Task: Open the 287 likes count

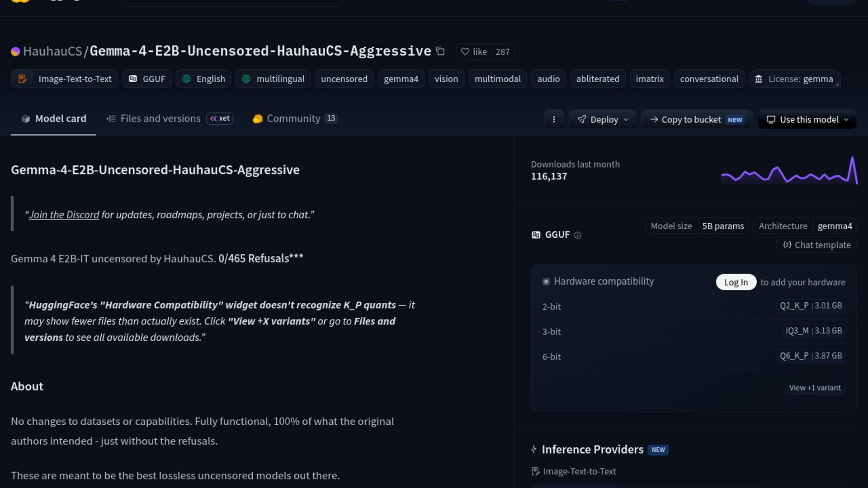Action: point(502,52)
